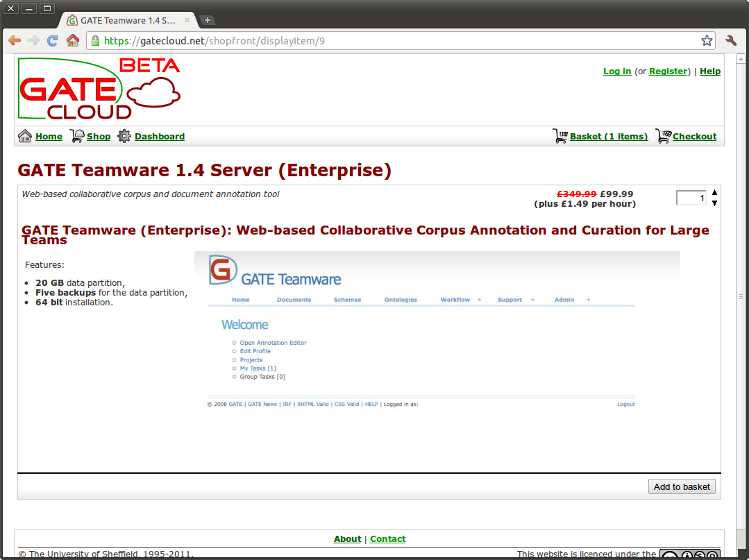This screenshot has height=560, width=749.
Task: Click the page vertical scrollbar
Action: pos(741,296)
